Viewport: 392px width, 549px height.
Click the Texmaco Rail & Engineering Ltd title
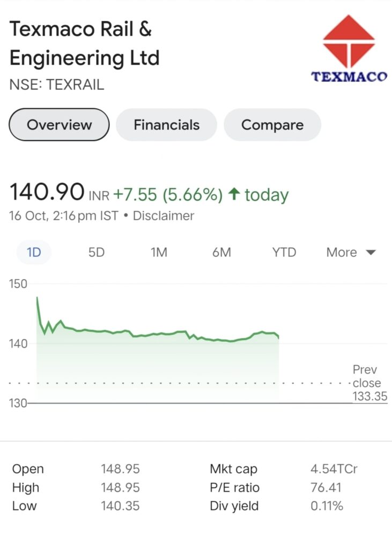click(84, 43)
